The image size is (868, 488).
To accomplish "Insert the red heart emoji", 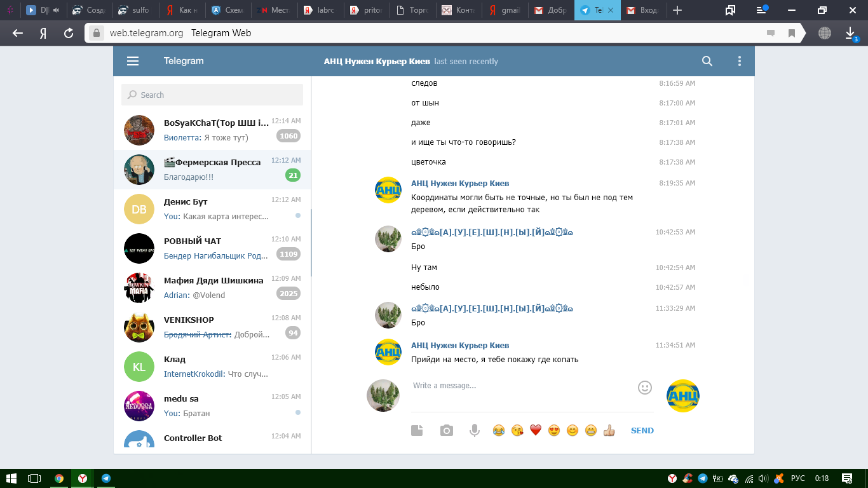I will pyautogui.click(x=536, y=430).
